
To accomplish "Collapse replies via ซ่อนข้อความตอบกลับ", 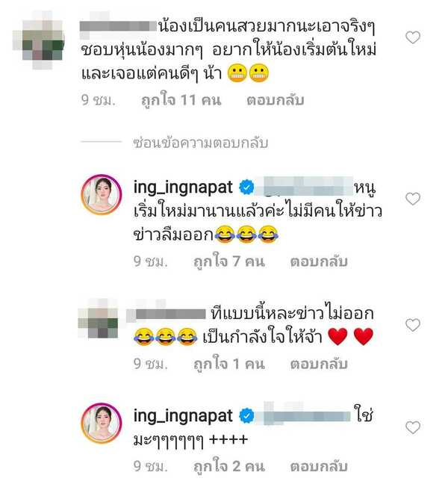I will [x=201, y=143].
